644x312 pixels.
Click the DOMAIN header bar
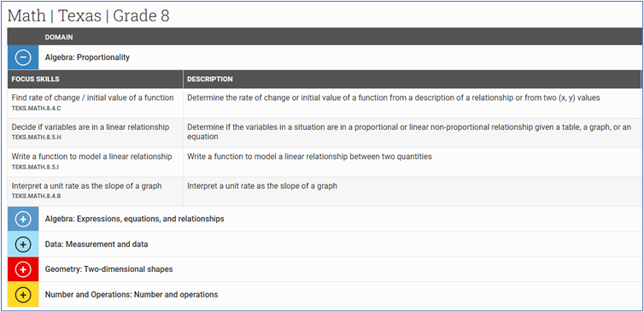coord(324,37)
